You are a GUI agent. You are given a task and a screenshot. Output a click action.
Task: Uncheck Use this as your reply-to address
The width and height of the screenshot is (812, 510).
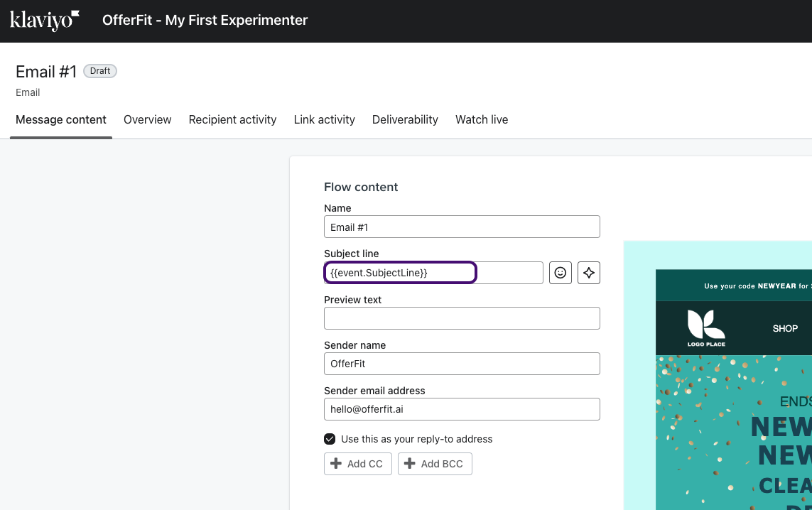[330, 438]
